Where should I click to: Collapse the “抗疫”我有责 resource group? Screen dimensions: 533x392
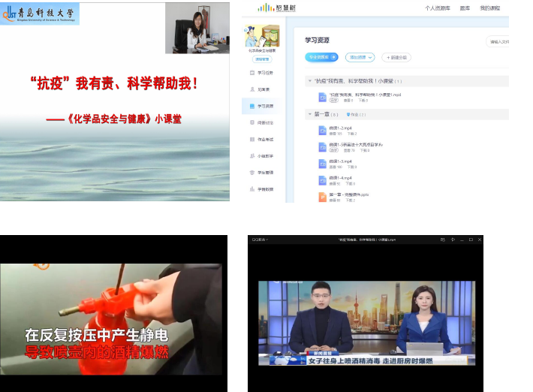[x=309, y=80]
